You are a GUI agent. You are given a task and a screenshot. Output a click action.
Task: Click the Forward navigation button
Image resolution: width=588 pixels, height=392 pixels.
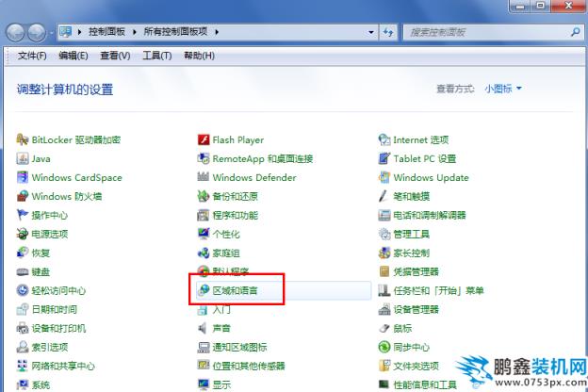pos(37,33)
